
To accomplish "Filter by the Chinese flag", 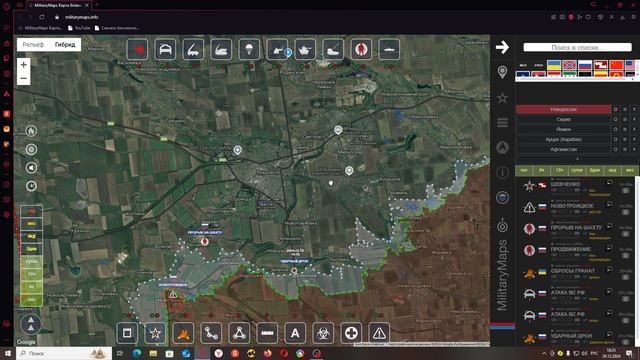I will click(x=616, y=65).
